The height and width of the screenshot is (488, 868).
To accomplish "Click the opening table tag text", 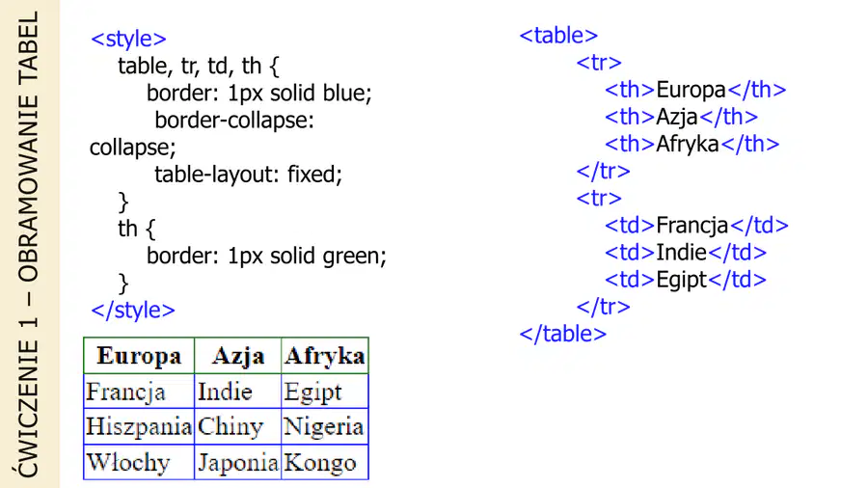I will pyautogui.click(x=558, y=36).
